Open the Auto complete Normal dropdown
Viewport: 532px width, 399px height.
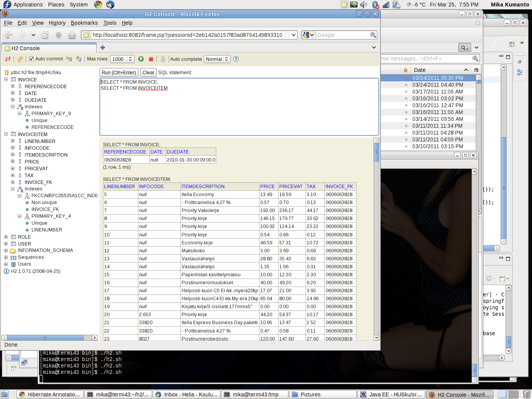[x=217, y=59]
